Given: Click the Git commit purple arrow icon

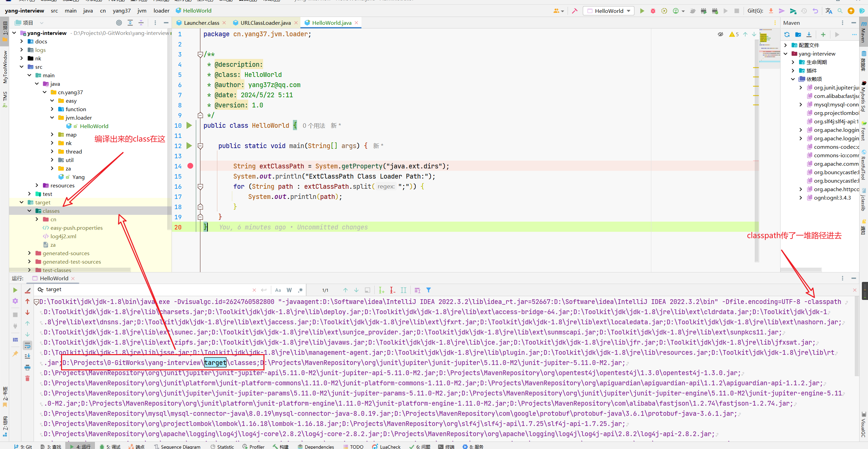Looking at the screenshot, I should point(782,11).
